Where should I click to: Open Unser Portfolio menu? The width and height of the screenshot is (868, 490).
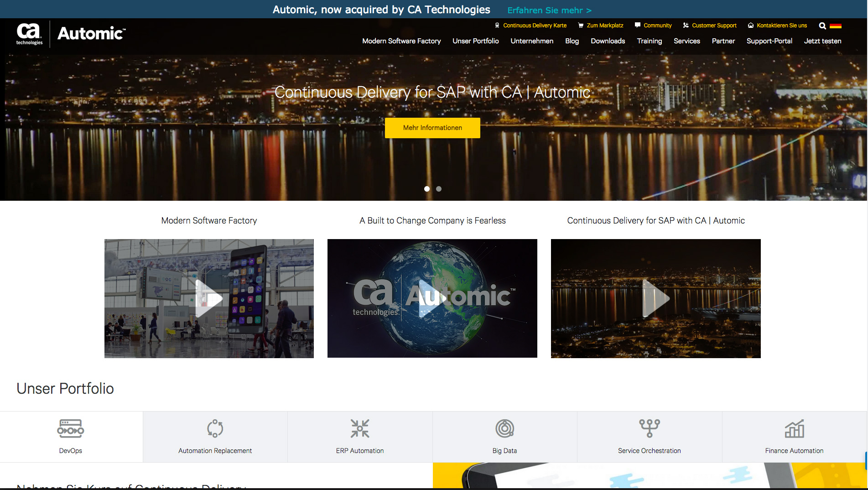475,41
